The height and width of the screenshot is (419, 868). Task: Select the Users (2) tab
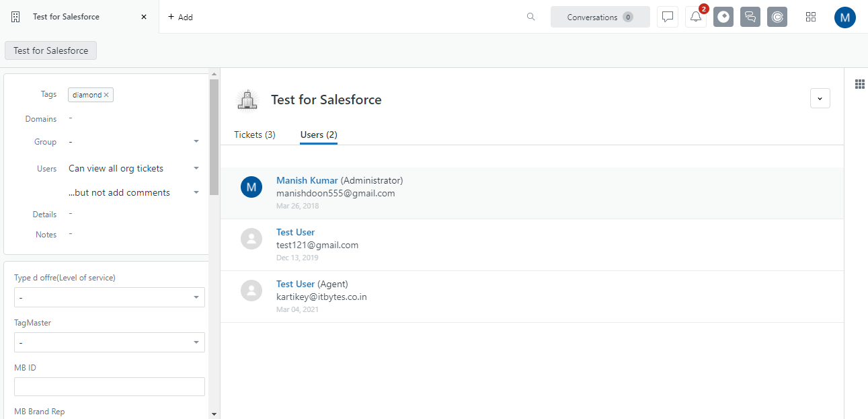319,135
